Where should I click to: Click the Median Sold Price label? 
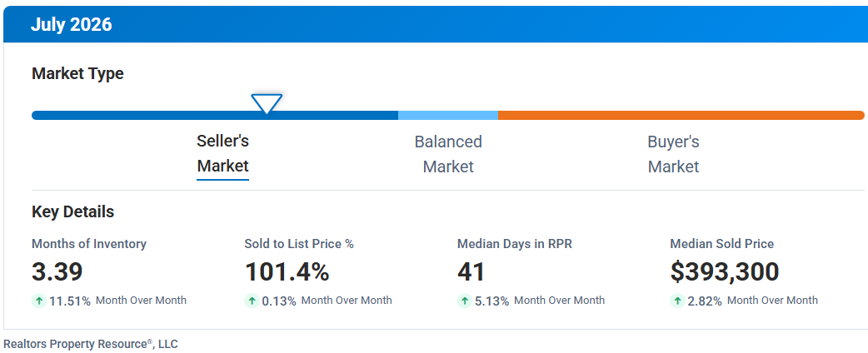722,244
